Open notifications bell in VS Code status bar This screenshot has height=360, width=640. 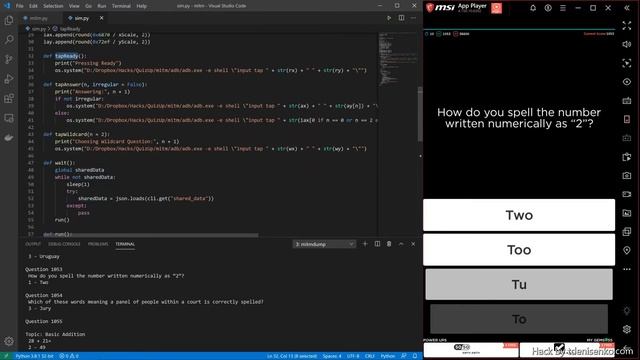[415, 356]
